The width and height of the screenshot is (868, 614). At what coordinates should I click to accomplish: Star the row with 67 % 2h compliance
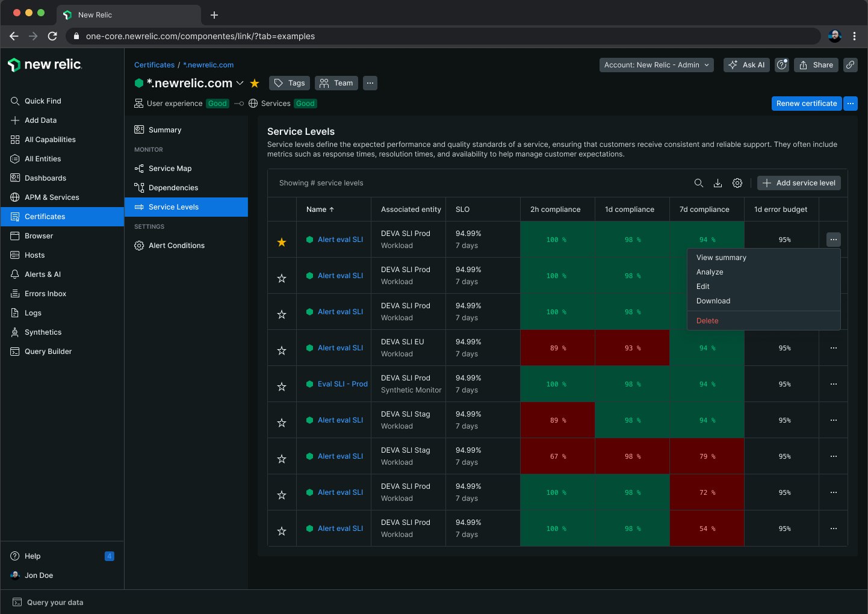click(282, 459)
